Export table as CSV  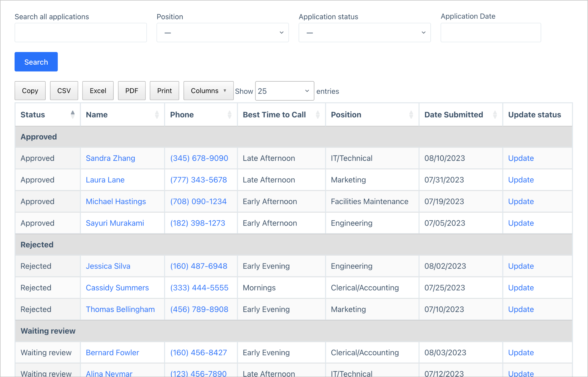(64, 91)
